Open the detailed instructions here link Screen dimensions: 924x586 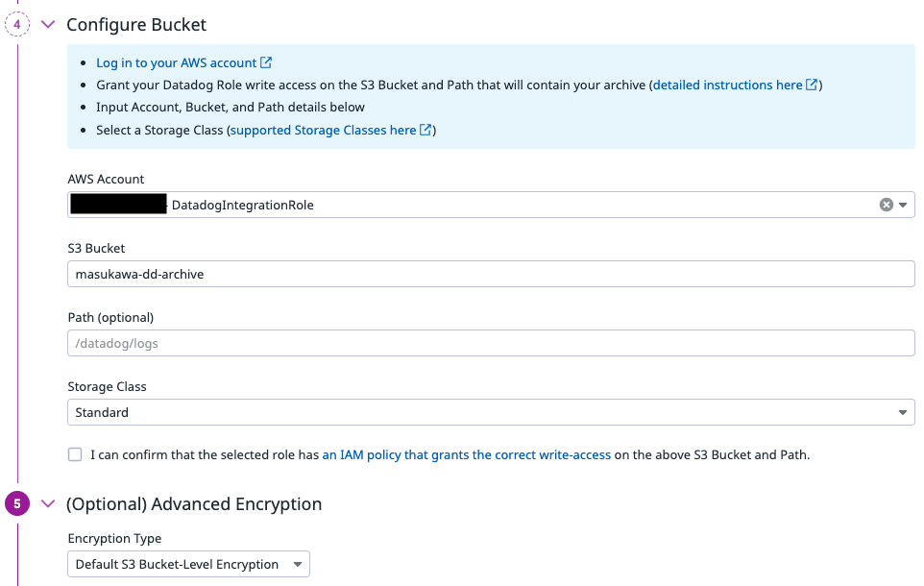tap(727, 85)
